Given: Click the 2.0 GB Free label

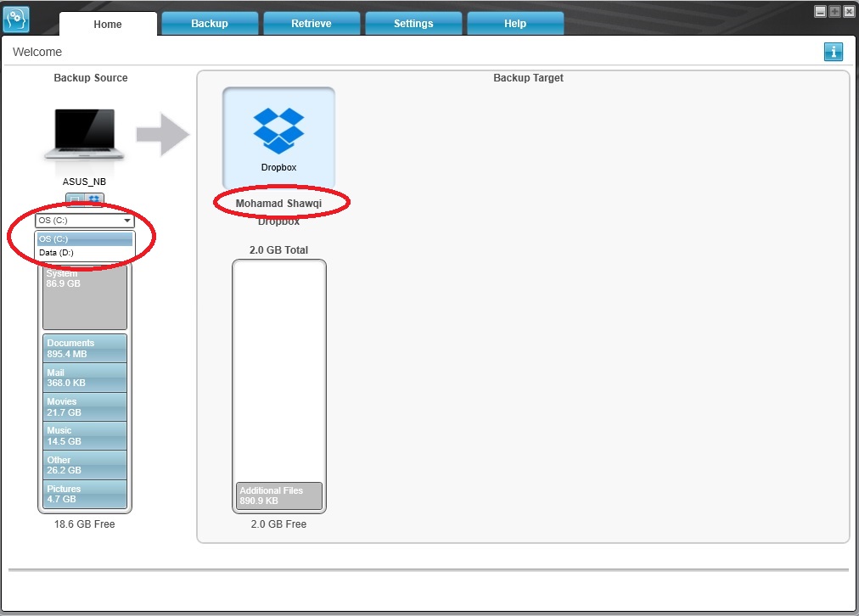Looking at the screenshot, I should click(279, 524).
